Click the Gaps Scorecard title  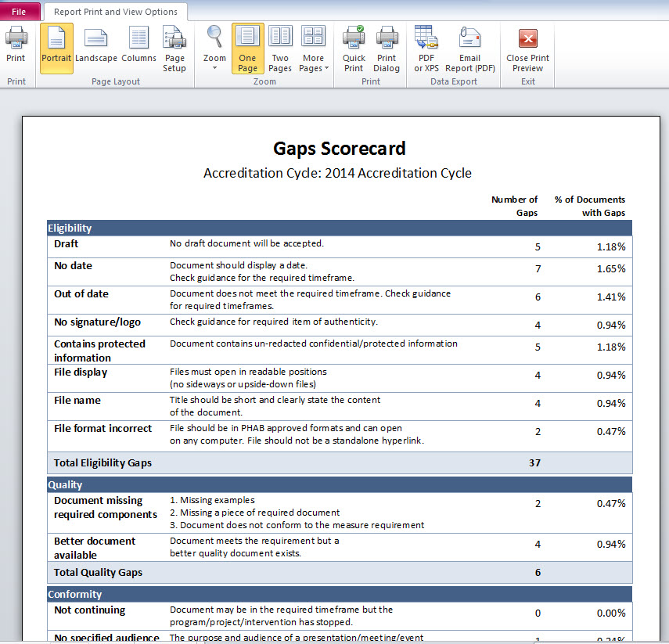[339, 149]
